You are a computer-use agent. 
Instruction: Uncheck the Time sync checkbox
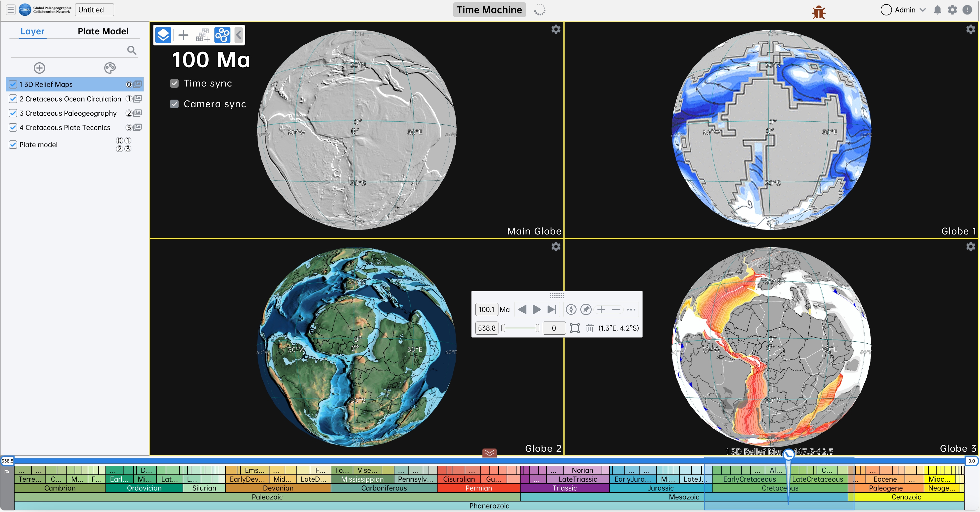pos(174,83)
